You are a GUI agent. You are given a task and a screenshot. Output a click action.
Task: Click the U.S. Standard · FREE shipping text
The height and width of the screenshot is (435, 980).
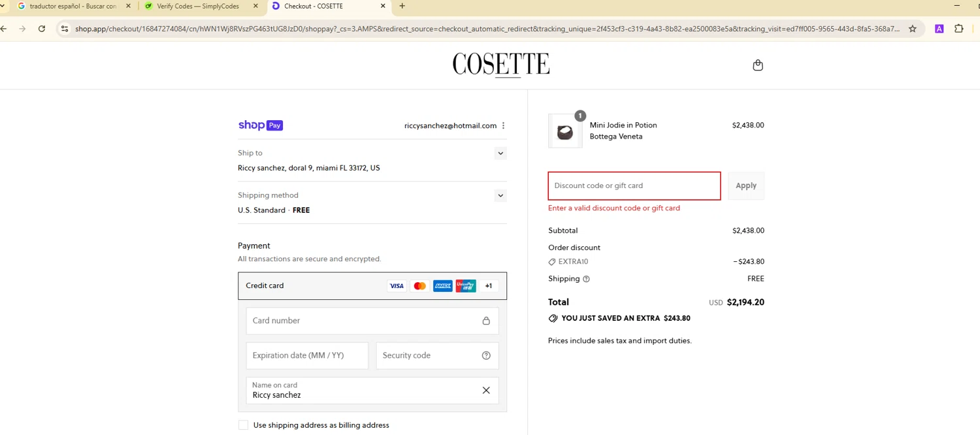tap(274, 210)
